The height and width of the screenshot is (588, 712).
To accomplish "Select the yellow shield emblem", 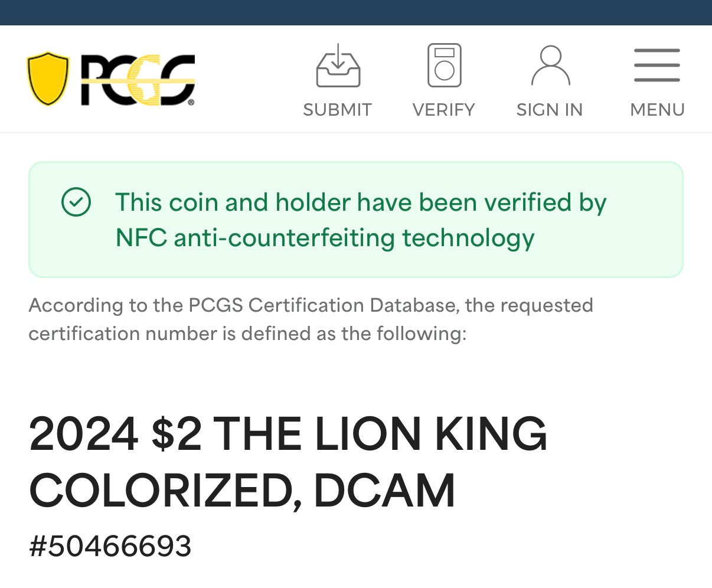I will click(48, 79).
